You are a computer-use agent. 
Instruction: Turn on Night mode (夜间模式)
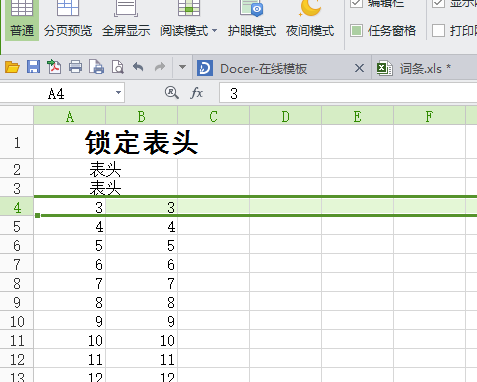pos(310,20)
